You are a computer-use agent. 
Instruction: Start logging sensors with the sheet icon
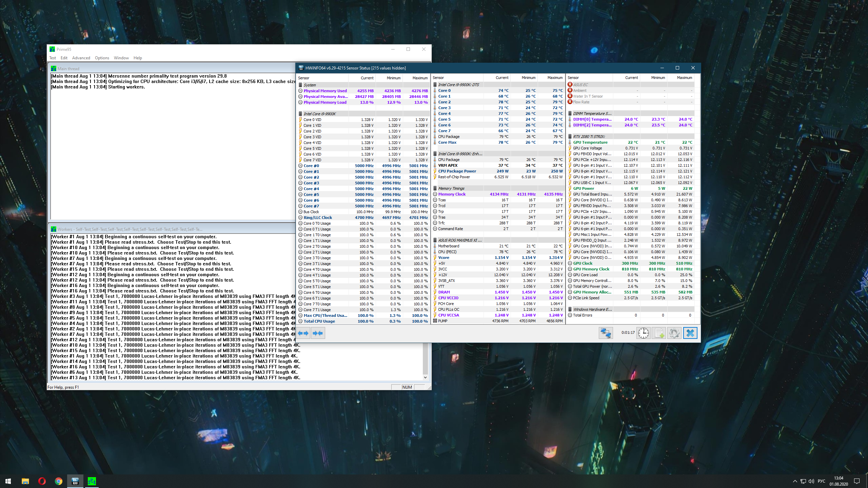click(x=659, y=333)
